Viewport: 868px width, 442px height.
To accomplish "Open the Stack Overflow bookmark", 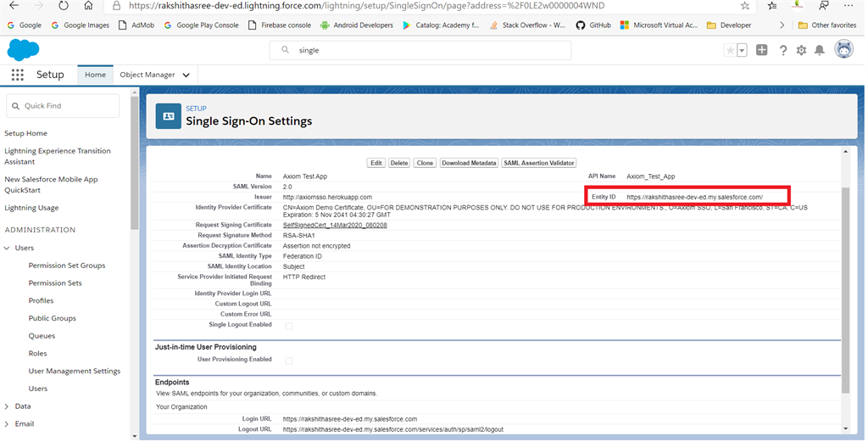I will point(528,25).
